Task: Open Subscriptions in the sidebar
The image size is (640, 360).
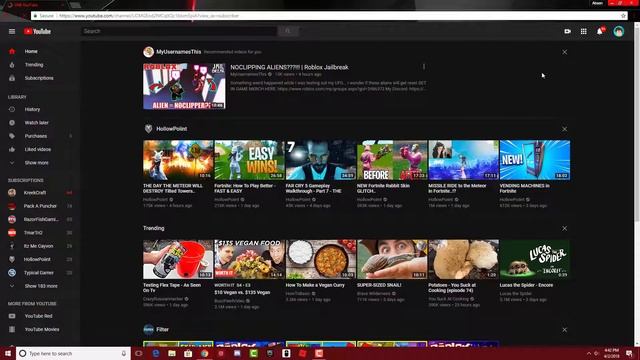Action: pos(40,78)
